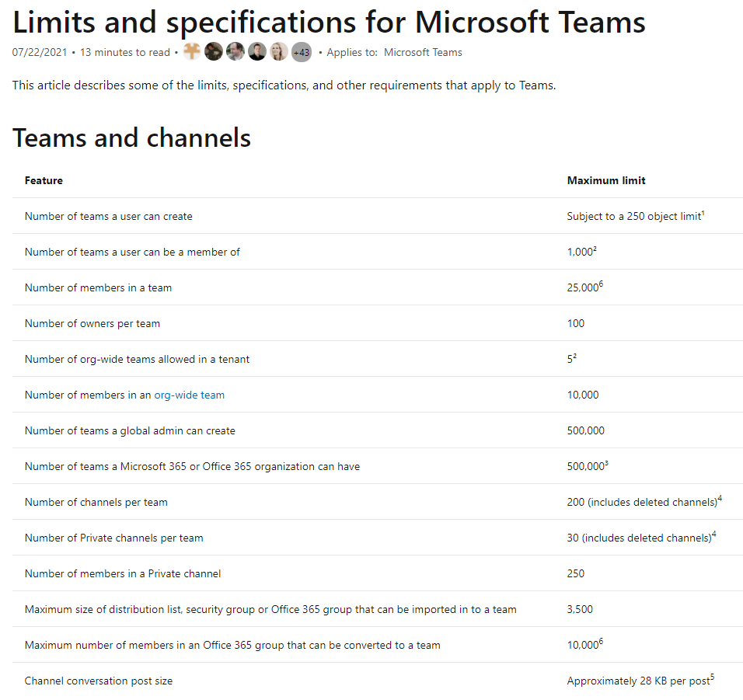The height and width of the screenshot is (700, 743).
Task: Click footnote 3 after the organization's 500,000
Action: (606, 463)
